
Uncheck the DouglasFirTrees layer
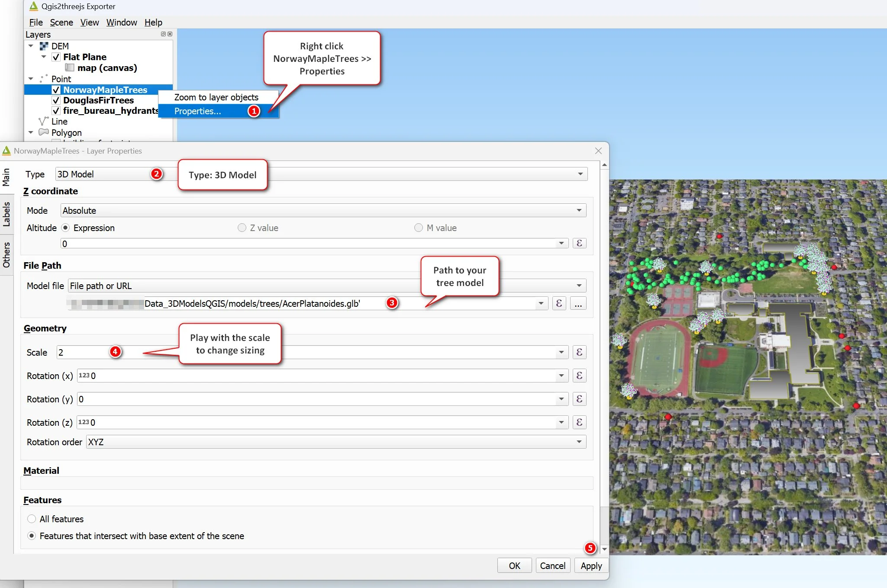(56, 100)
